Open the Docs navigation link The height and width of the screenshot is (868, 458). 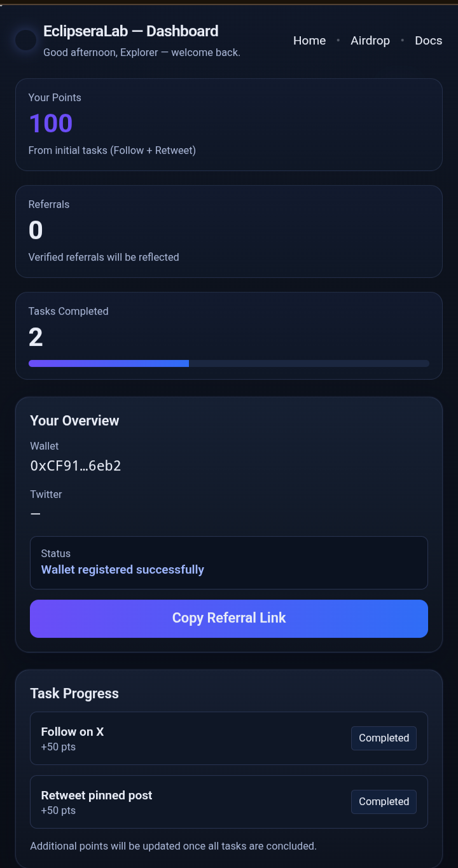(428, 41)
